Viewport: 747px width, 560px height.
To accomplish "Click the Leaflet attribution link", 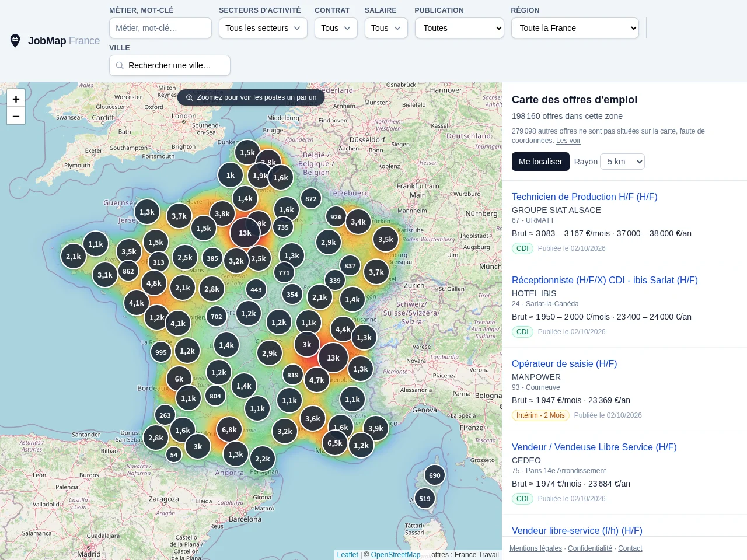I will (x=348, y=555).
